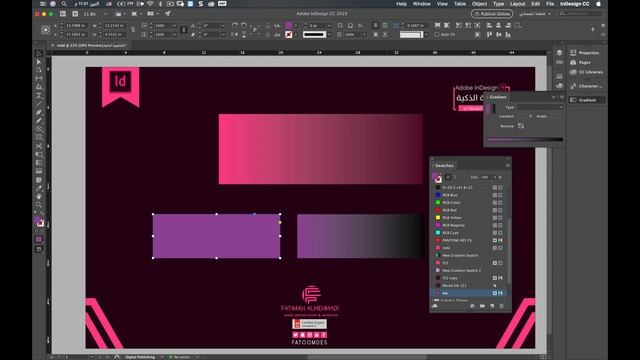
Task: Open the File menu
Action: pos(550,4)
